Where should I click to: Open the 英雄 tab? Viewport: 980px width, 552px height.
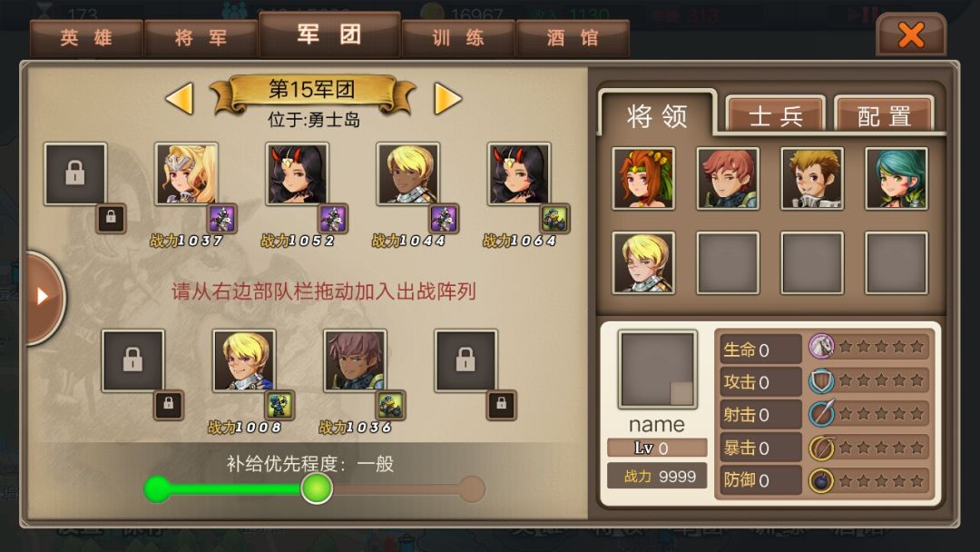(87, 38)
